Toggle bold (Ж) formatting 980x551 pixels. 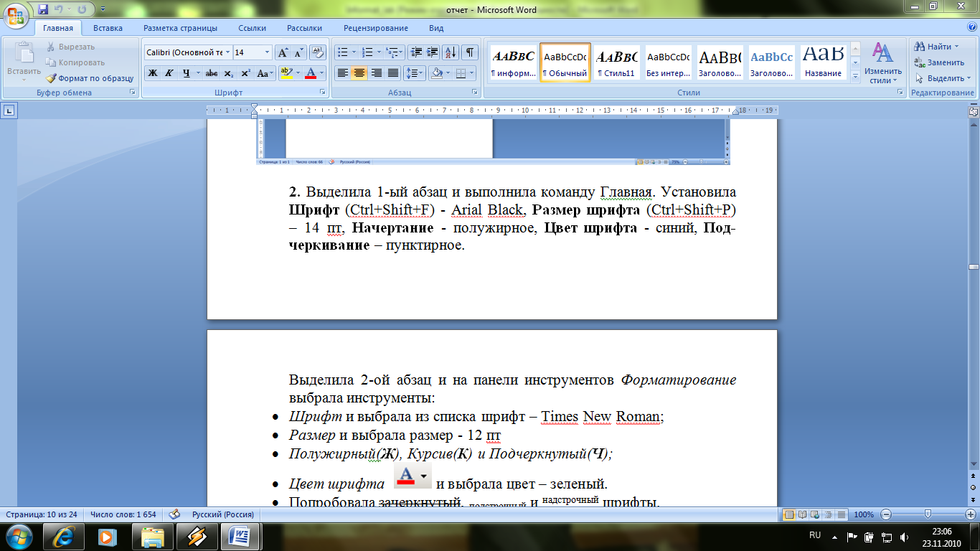(x=153, y=73)
